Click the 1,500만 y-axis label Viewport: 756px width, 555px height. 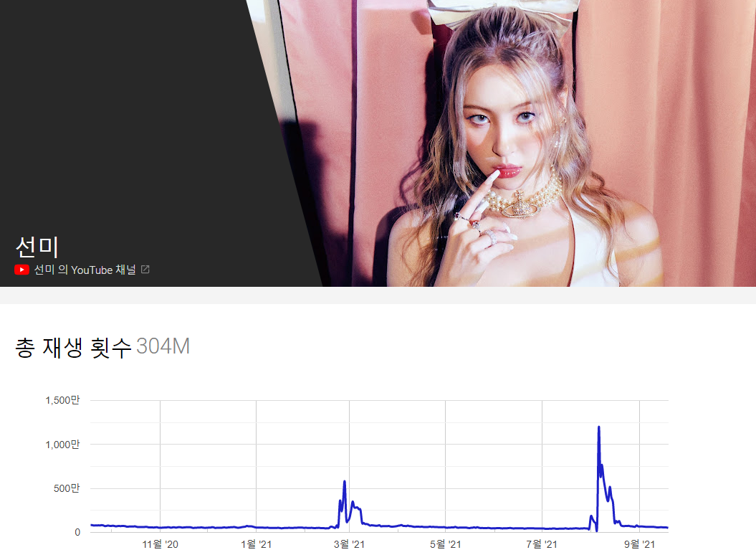pyautogui.click(x=64, y=400)
